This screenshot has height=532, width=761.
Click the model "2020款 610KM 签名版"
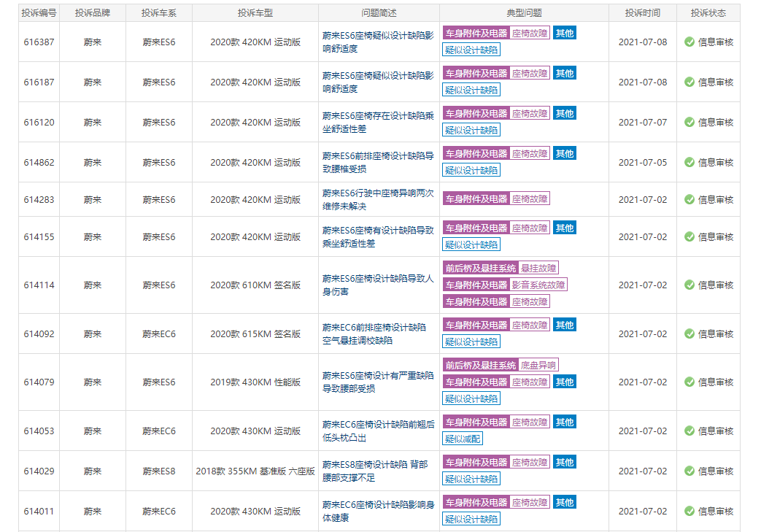click(x=255, y=285)
